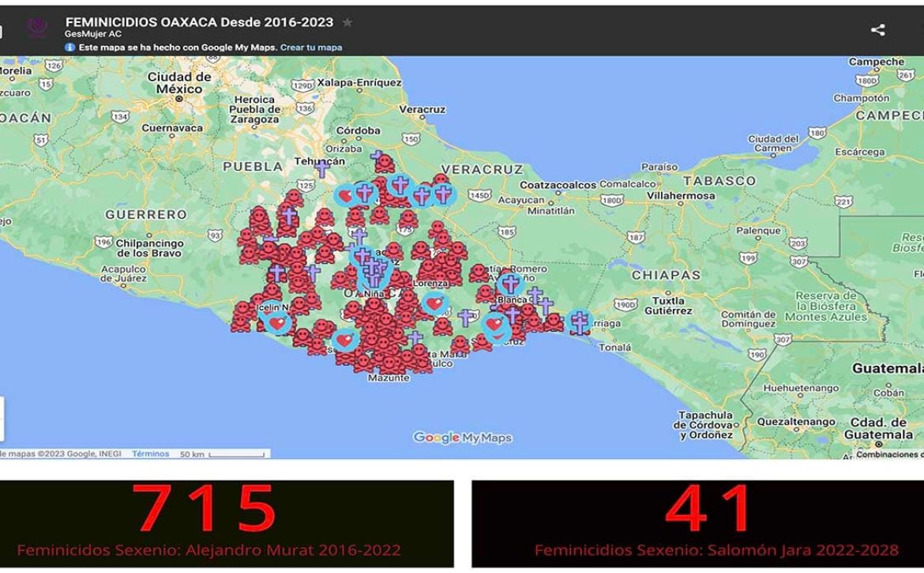The width and height of the screenshot is (924, 573).
Task: Click the 'Comitán de Domínguez' label
Action: point(749,319)
